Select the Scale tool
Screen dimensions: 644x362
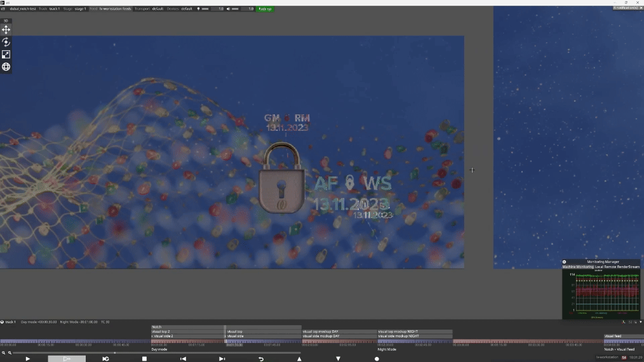[x=6, y=54]
